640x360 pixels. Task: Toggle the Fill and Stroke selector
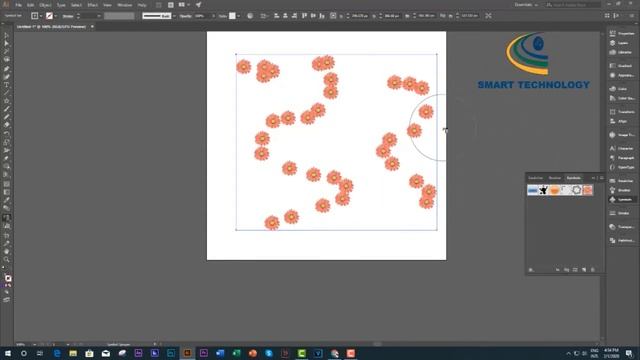pyautogui.click(x=7, y=279)
